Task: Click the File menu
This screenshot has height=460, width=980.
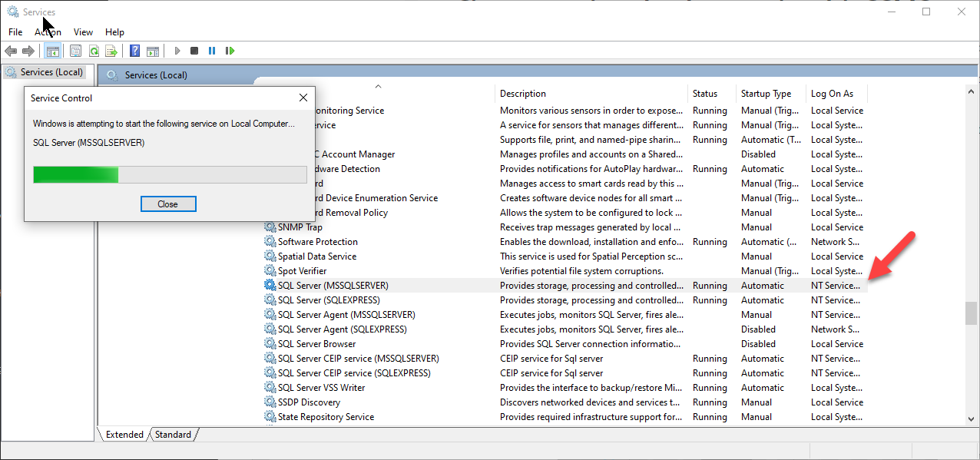Action: 15,32
